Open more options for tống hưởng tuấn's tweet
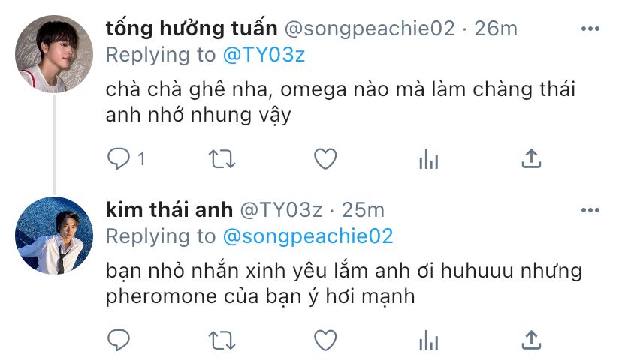This screenshot has height=364, width=622. [x=590, y=28]
